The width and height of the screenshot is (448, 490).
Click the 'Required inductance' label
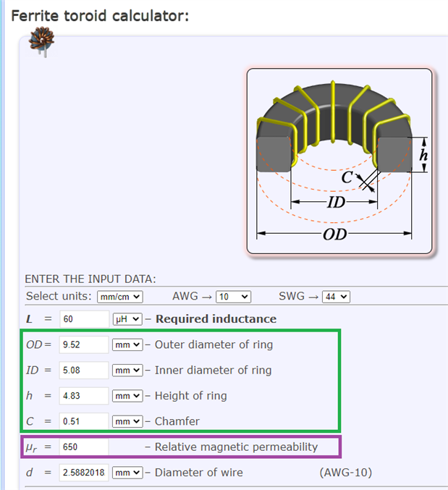[x=216, y=319]
